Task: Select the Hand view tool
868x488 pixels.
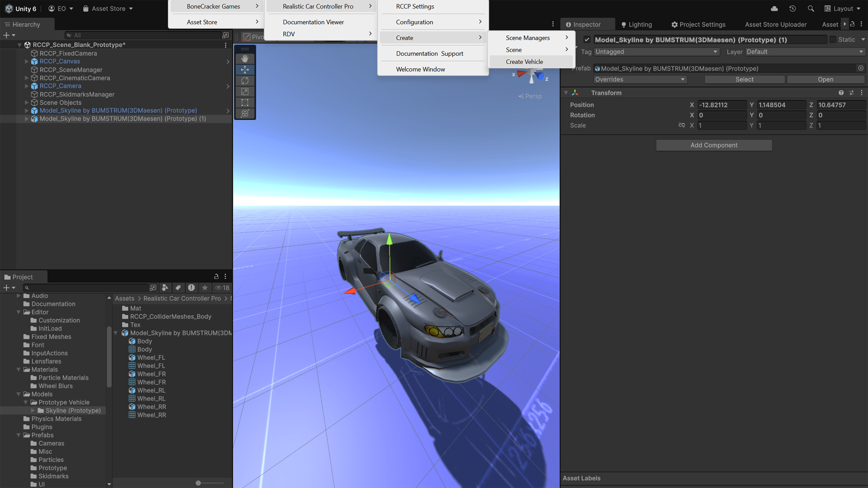Action: [245, 59]
